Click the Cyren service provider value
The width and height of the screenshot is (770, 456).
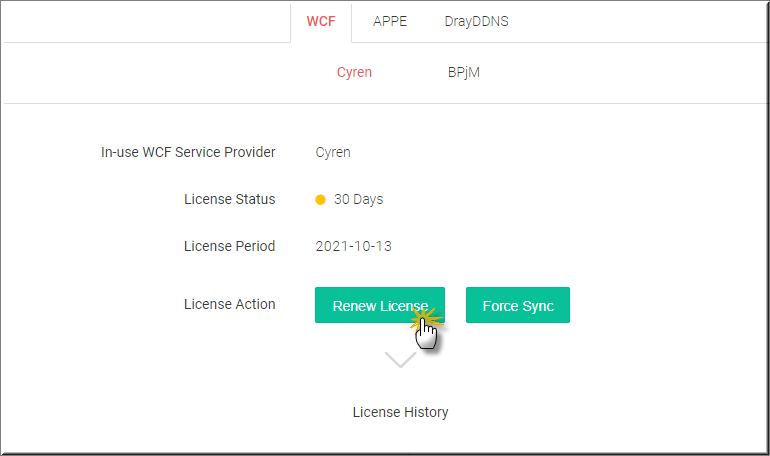333,152
